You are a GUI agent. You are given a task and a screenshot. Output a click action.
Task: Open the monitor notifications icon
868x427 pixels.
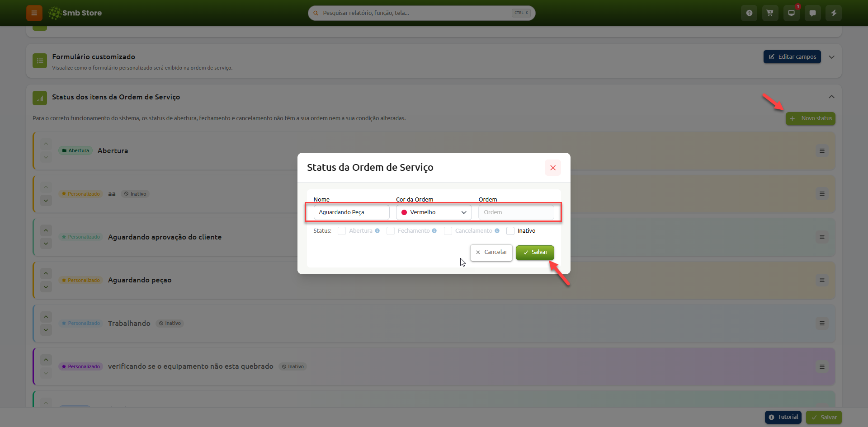point(791,13)
